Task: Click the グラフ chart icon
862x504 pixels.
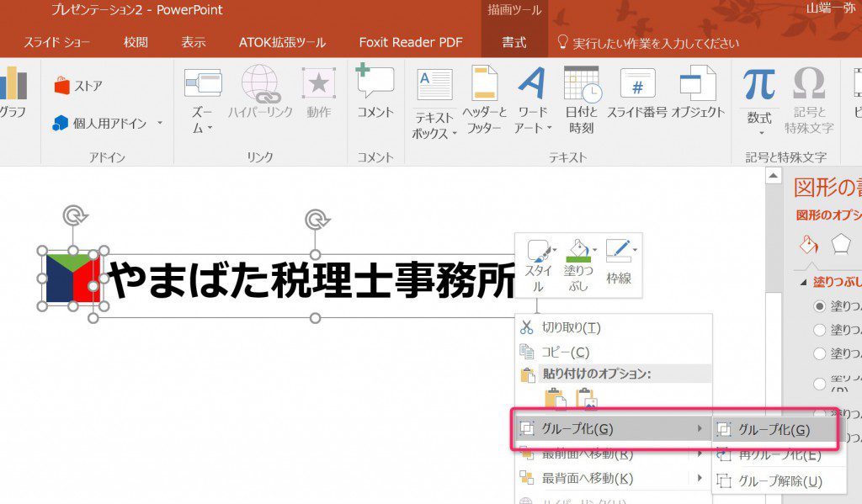Action: (13, 83)
